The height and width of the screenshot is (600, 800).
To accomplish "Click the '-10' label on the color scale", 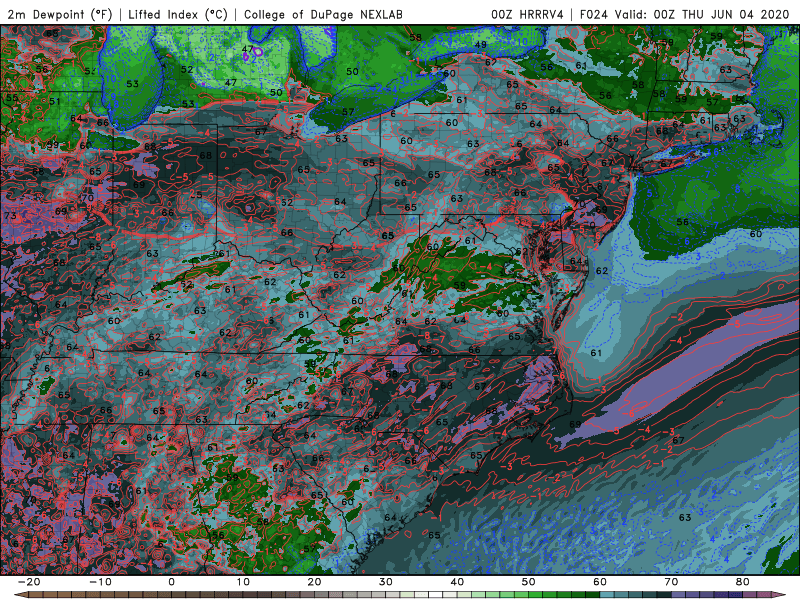I will click(100, 582).
